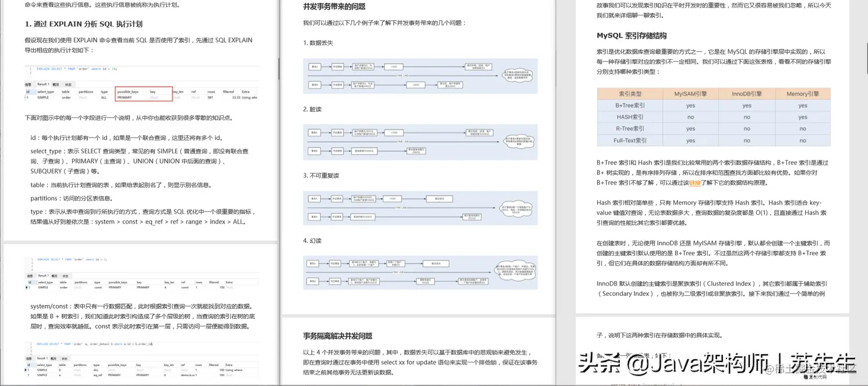Click the yes cell in Full-Text索引 MyISAM column
868x386 pixels.
point(690,141)
